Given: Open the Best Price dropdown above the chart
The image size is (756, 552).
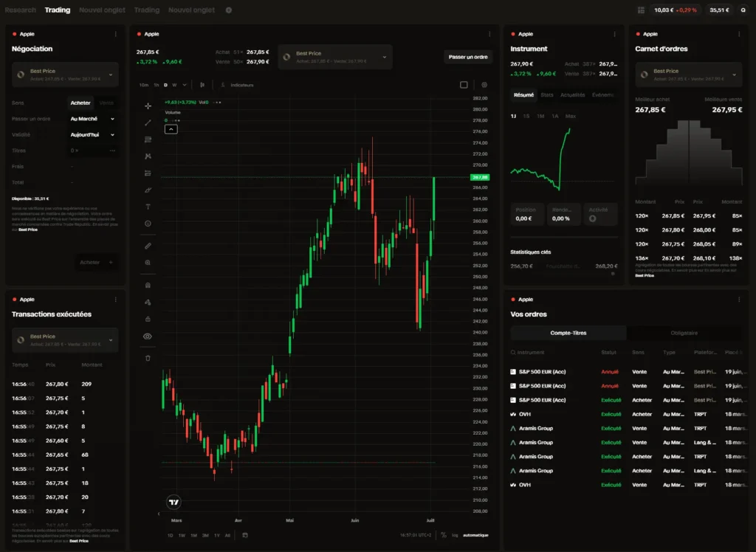Looking at the screenshot, I should (335, 57).
